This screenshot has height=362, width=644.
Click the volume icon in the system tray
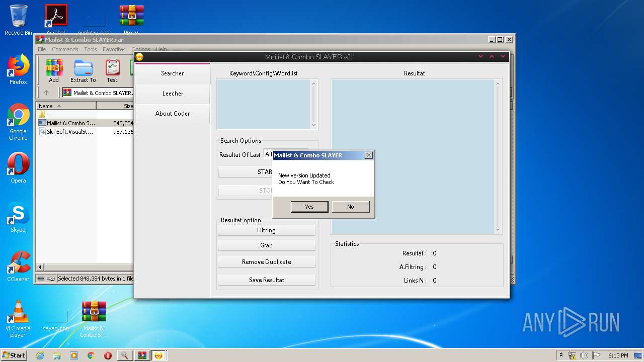click(x=584, y=355)
